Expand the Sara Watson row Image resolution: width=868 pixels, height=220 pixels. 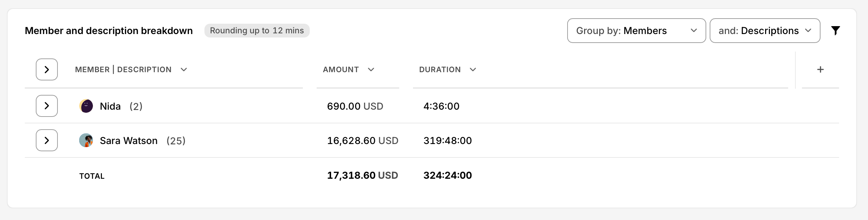pos(47,140)
